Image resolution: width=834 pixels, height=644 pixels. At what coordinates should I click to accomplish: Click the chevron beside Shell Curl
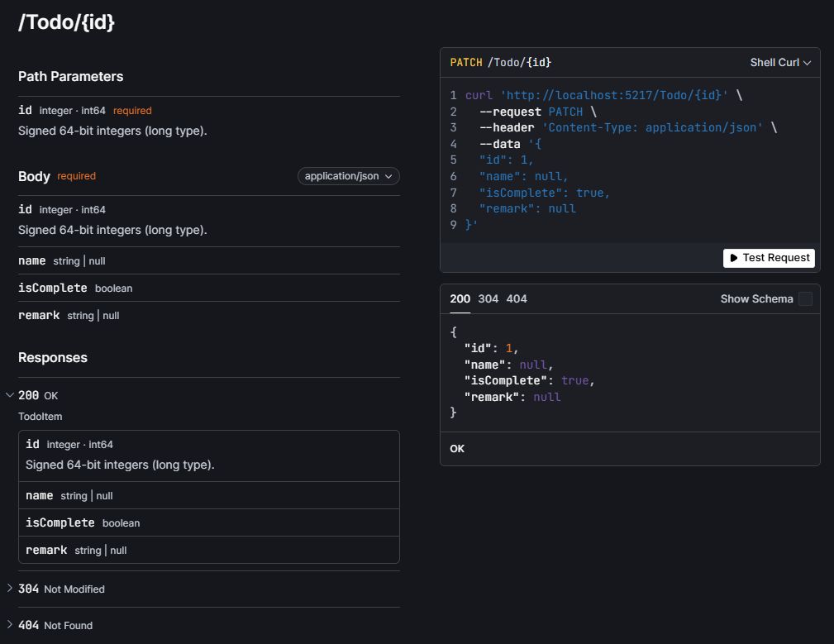pos(808,62)
